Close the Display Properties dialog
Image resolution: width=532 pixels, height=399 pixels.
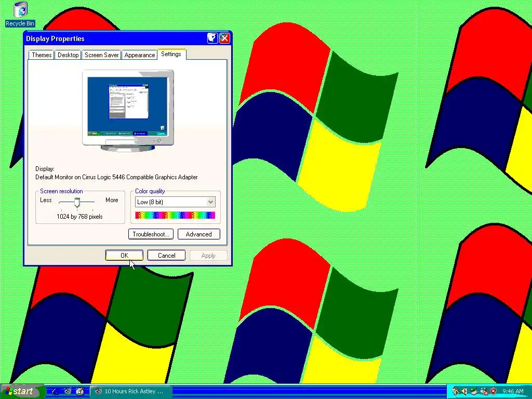(224, 38)
